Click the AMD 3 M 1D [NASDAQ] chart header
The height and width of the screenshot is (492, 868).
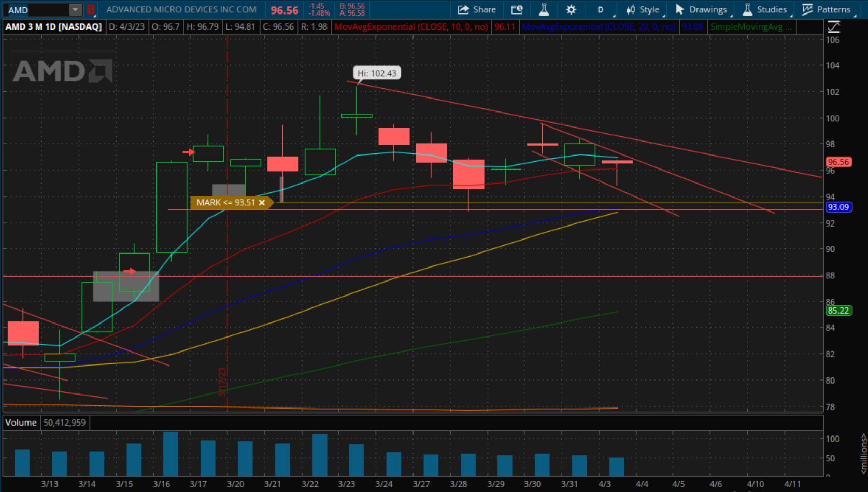coord(54,26)
